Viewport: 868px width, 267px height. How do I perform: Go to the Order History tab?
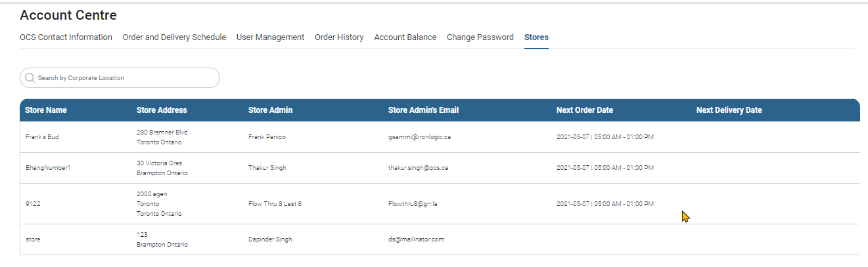click(x=339, y=37)
